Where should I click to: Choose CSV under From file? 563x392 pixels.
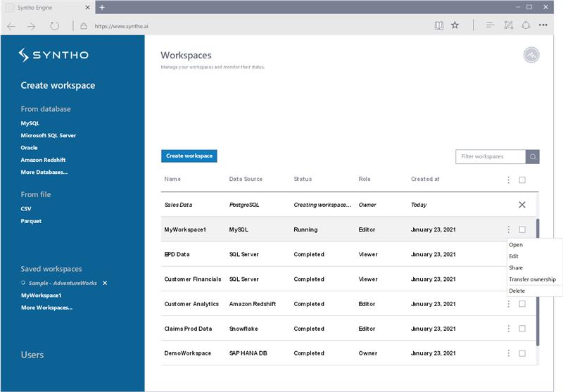pos(26,208)
